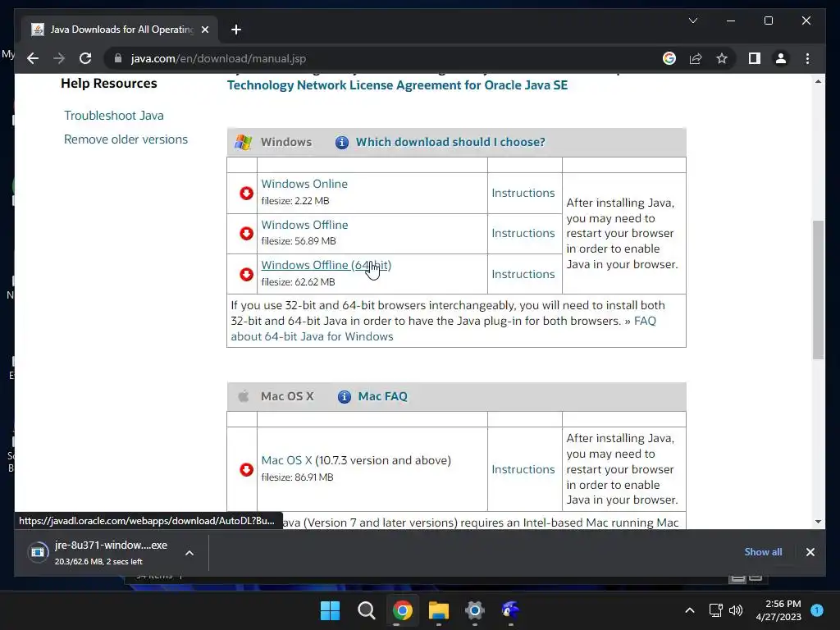Click the browser forward arrow
The image size is (840, 630).
tap(59, 58)
